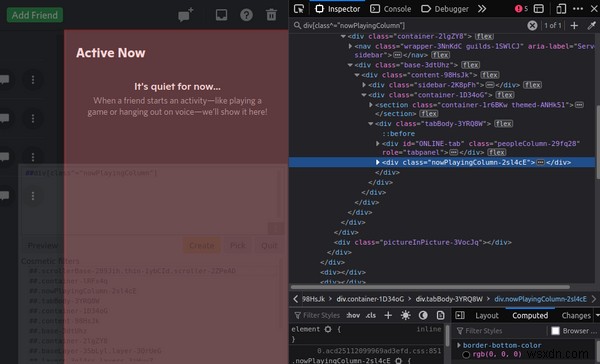Image resolution: width=600 pixels, height=364 pixels.
Task: Toggle flex badge on container-1D34oG div
Action: tap(505, 95)
